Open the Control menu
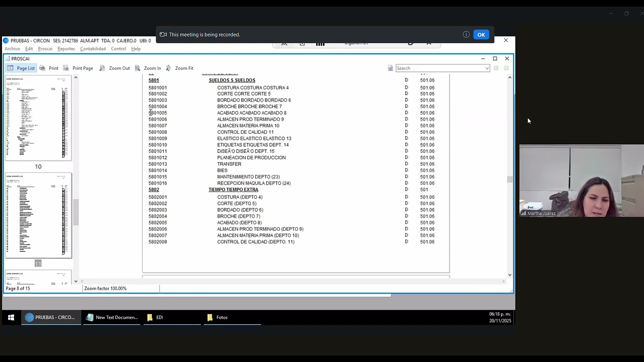 coord(119,49)
